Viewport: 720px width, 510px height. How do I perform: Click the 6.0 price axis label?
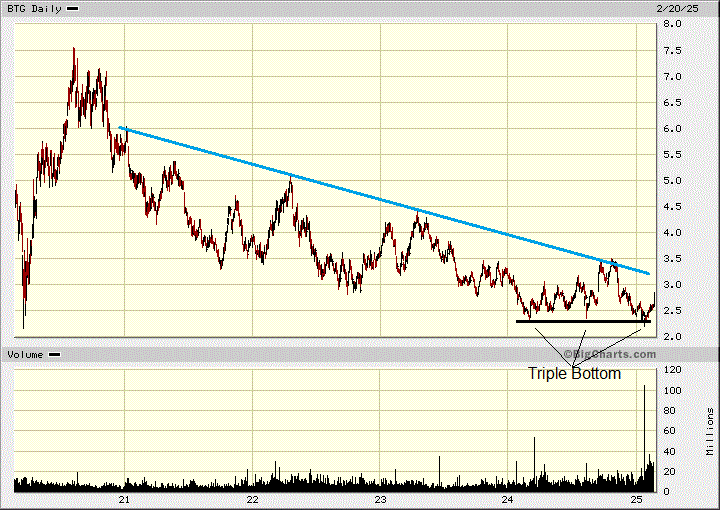tap(673, 129)
